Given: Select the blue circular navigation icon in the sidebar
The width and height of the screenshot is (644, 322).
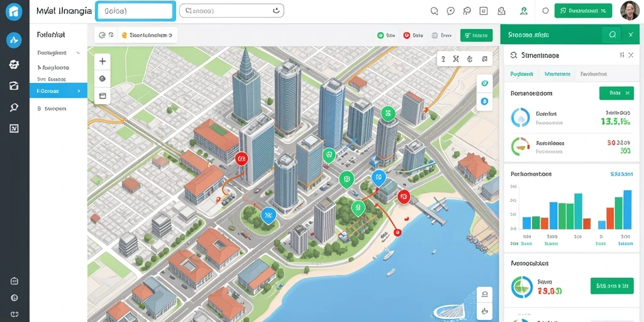Looking at the screenshot, I should [x=14, y=40].
